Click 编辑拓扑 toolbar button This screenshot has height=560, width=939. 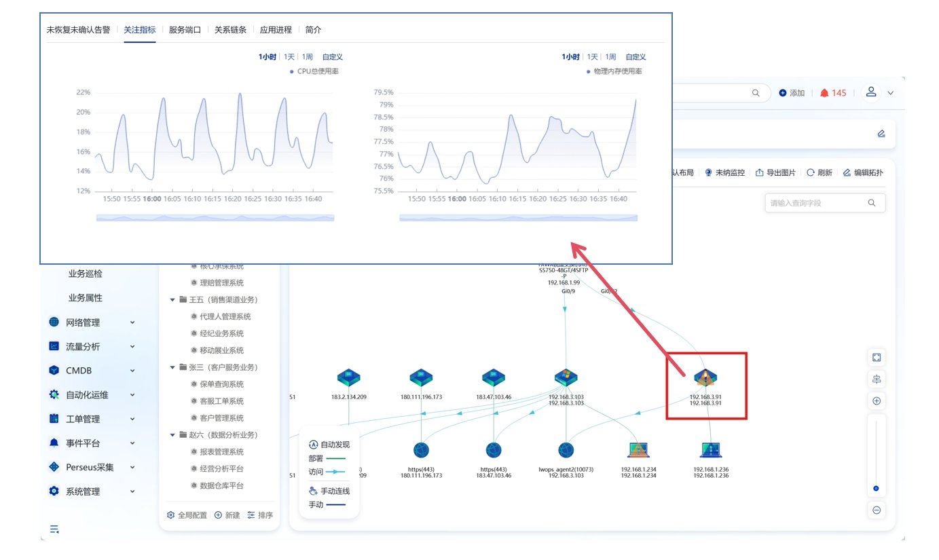pos(863,172)
